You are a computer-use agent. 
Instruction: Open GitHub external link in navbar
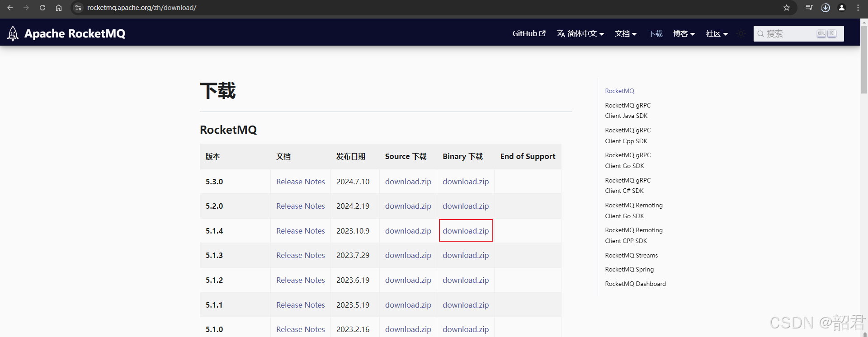click(529, 33)
